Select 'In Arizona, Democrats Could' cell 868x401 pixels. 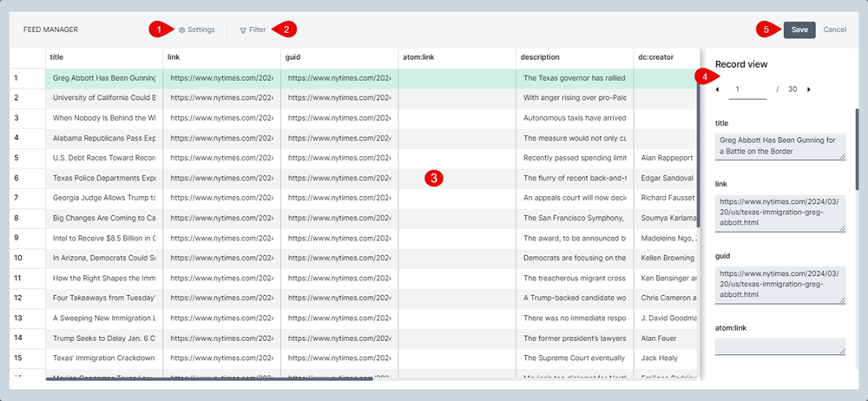(104, 258)
